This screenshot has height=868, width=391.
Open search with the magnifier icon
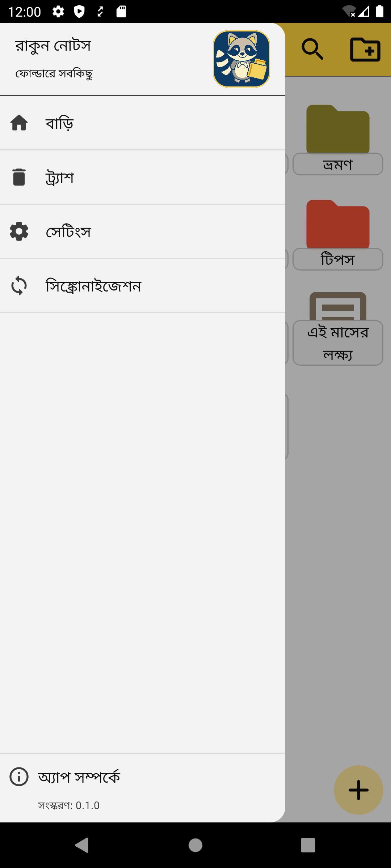click(x=312, y=50)
